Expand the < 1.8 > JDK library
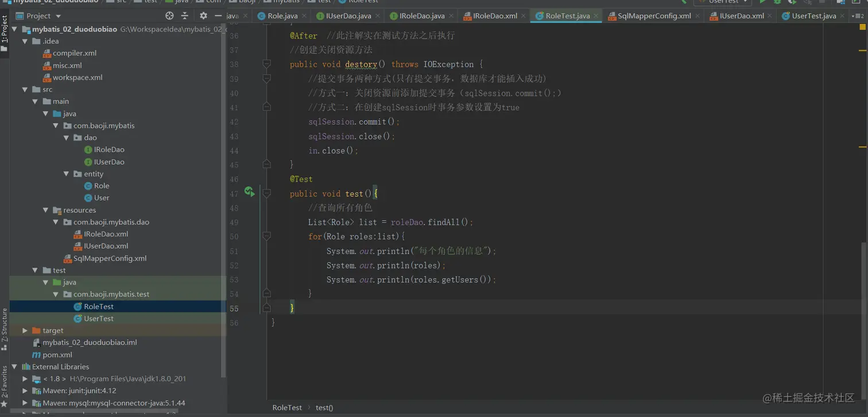Image resolution: width=868 pixels, height=417 pixels. pos(25,379)
